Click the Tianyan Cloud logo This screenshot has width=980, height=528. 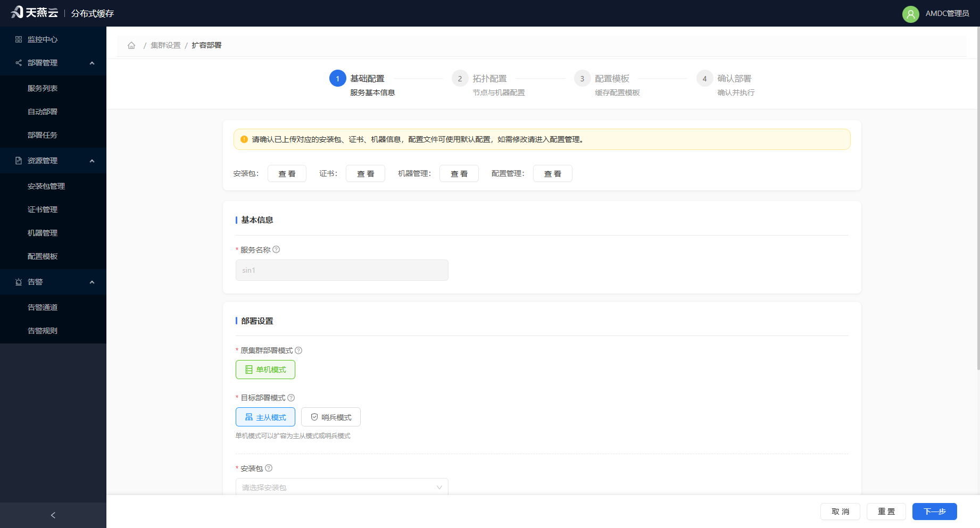(34, 12)
